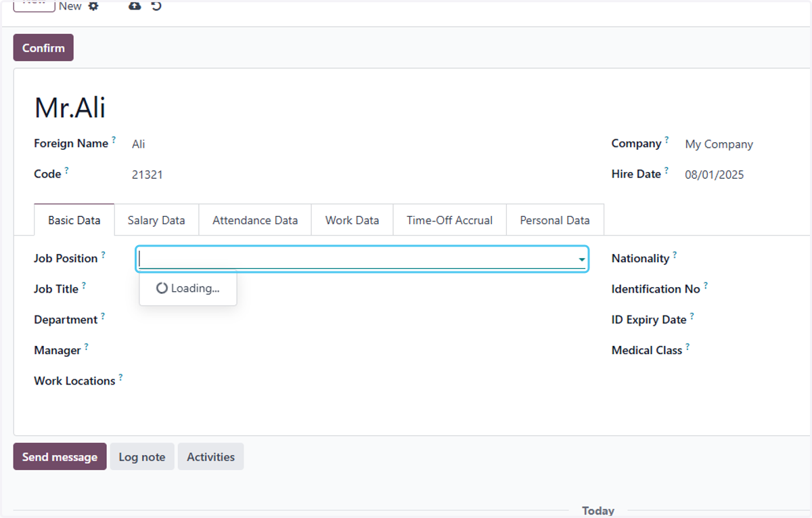Click the Identification No label
This screenshot has height=518, width=812.
pyautogui.click(x=656, y=289)
